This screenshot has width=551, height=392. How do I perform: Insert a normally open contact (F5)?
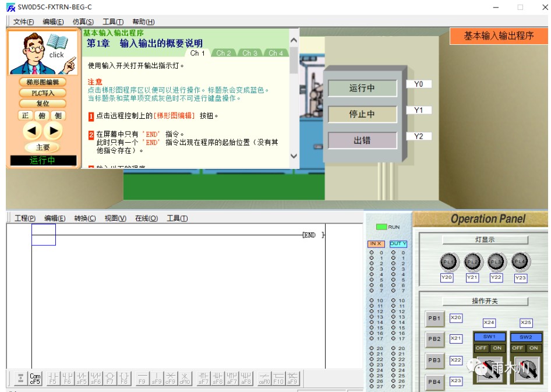tap(53, 378)
